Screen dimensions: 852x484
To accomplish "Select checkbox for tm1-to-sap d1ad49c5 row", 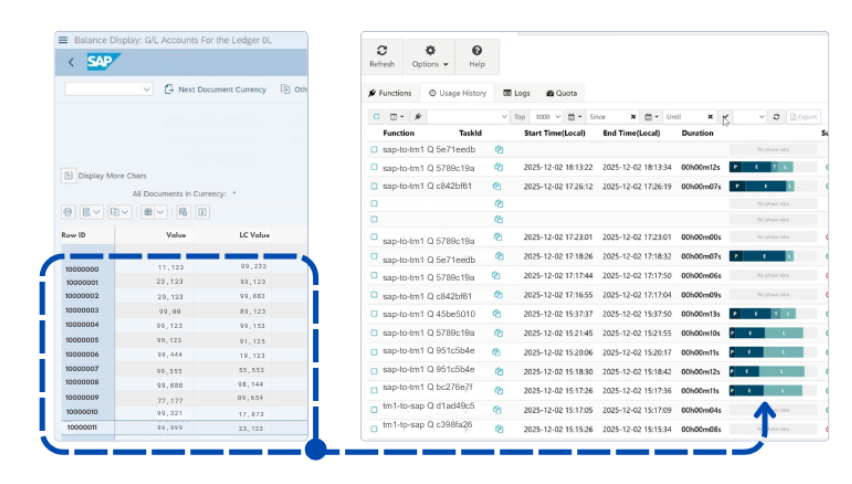I will point(374,407).
